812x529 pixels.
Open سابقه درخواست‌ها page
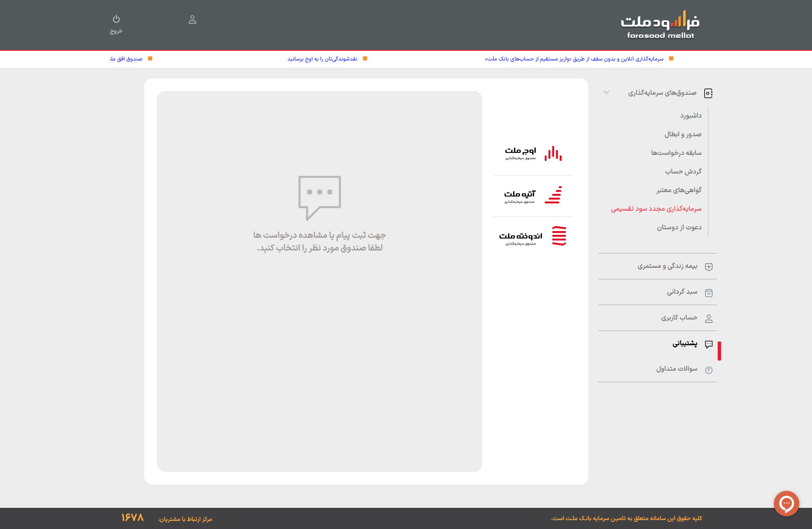676,153
